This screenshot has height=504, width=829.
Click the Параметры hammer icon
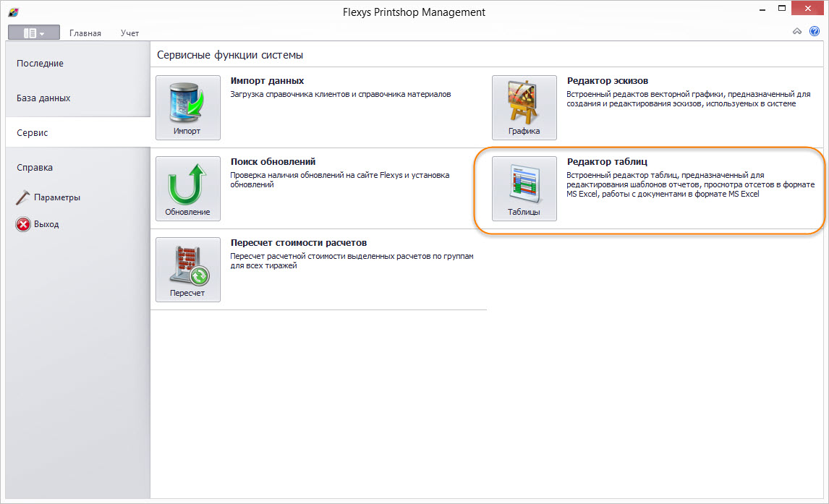pyautogui.click(x=22, y=197)
